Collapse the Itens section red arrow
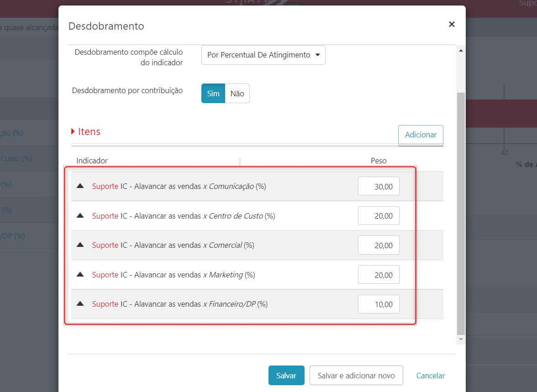Image resolution: width=537 pixels, height=392 pixels. pos(73,131)
